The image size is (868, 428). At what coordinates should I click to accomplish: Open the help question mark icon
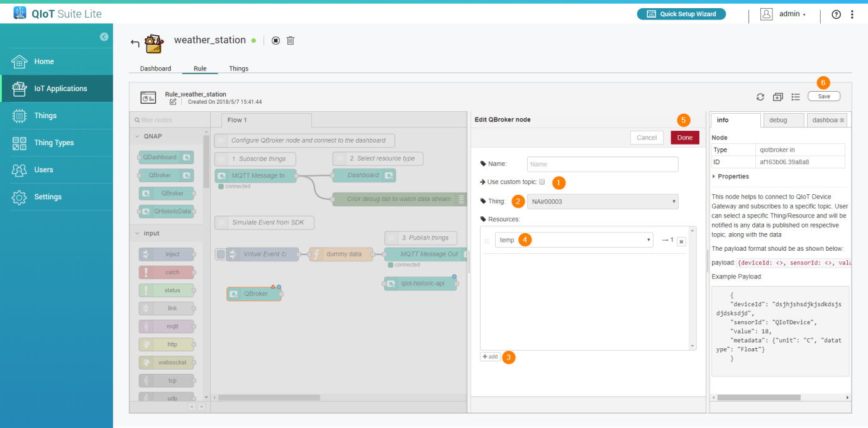(836, 14)
